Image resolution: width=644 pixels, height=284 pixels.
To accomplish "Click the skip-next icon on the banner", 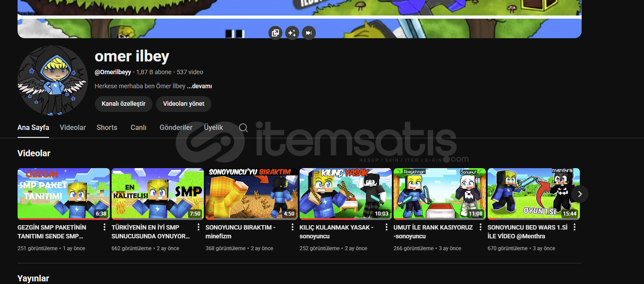I will tap(309, 33).
